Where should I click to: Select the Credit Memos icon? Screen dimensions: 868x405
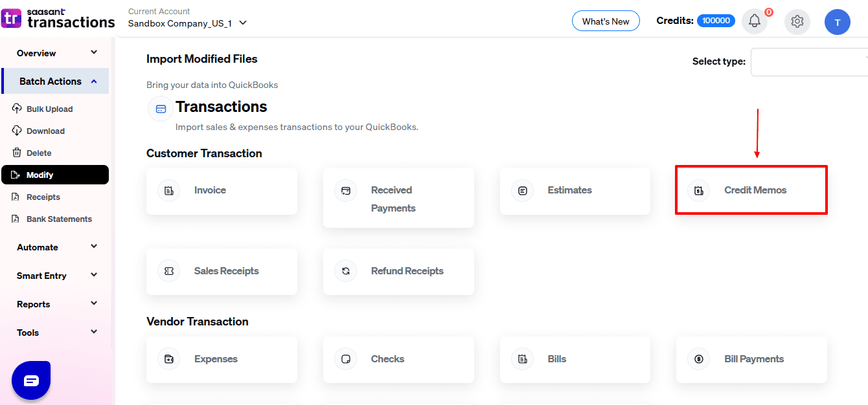tap(698, 190)
